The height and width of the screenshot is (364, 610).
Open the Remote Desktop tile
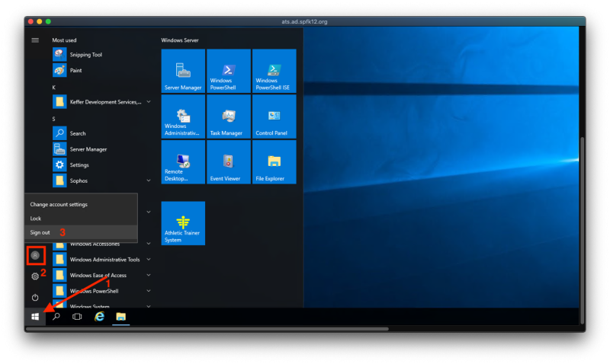coord(183,161)
